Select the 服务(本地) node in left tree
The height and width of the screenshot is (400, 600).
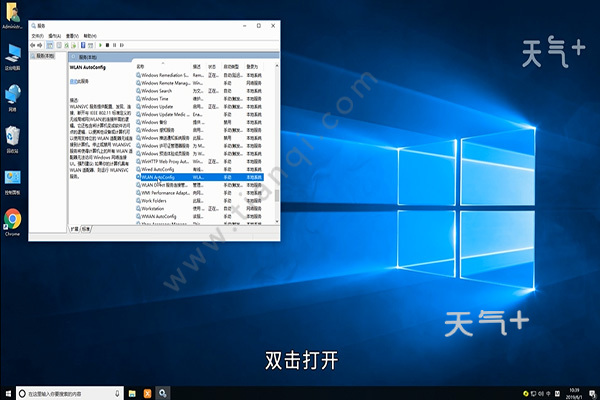pos(45,56)
